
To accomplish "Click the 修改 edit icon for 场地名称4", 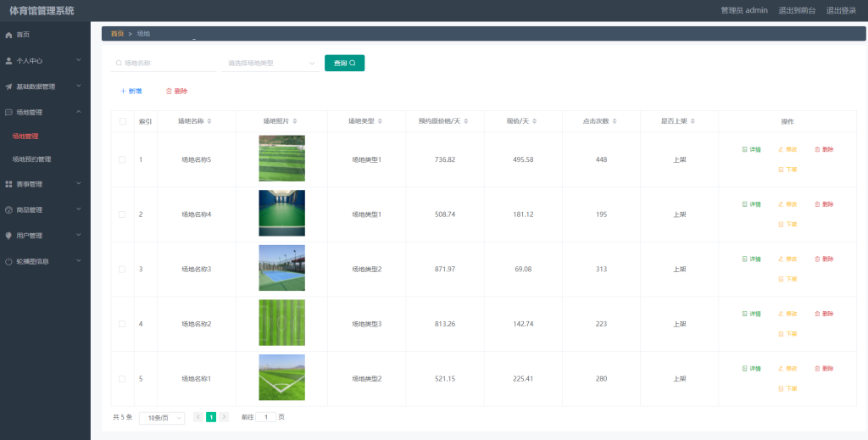I will coord(781,204).
